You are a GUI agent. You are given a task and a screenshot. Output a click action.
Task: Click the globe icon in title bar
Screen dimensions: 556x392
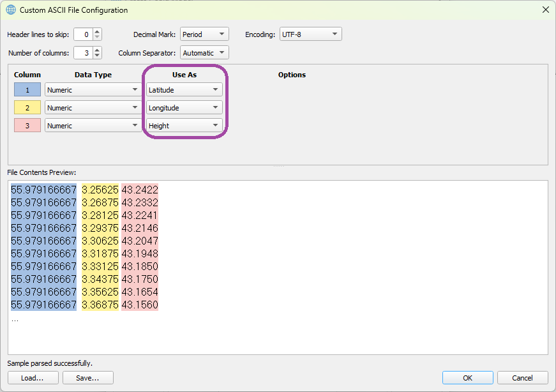11,10
